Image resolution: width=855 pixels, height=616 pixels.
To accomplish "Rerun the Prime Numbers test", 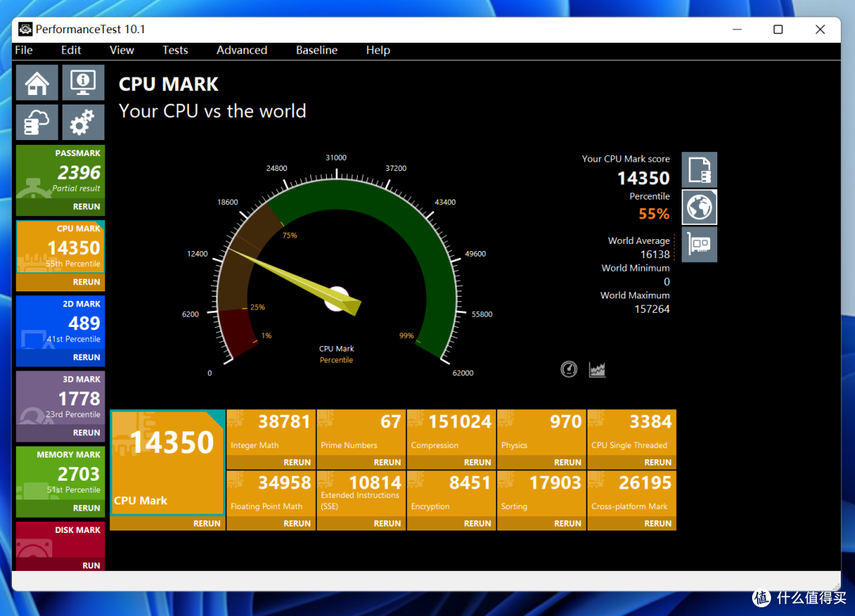I will 387,462.
